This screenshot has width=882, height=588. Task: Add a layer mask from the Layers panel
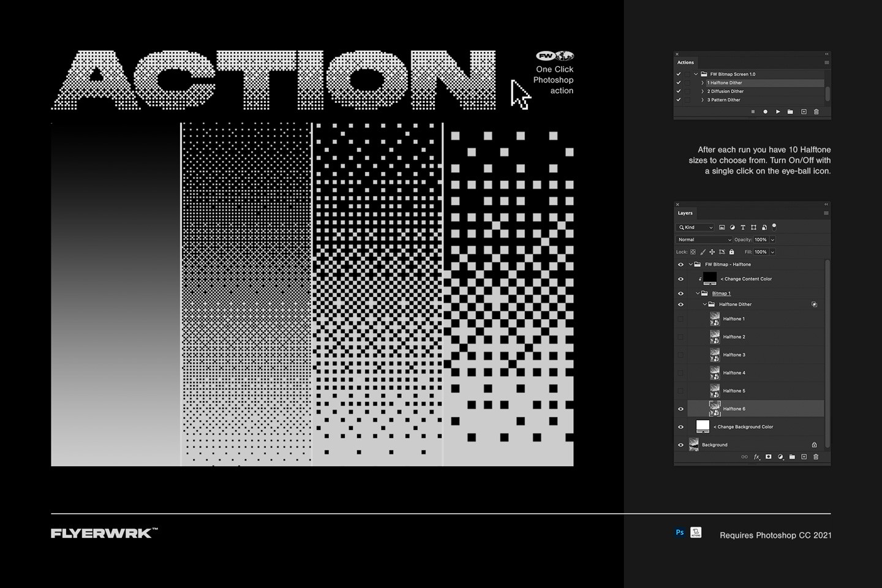click(x=769, y=456)
